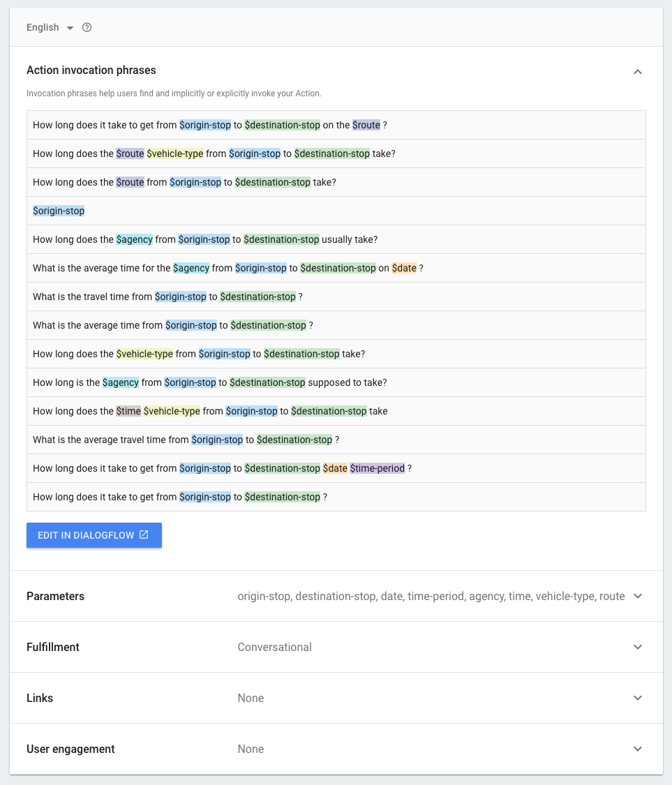Click the User engagement section heading

pos(70,749)
